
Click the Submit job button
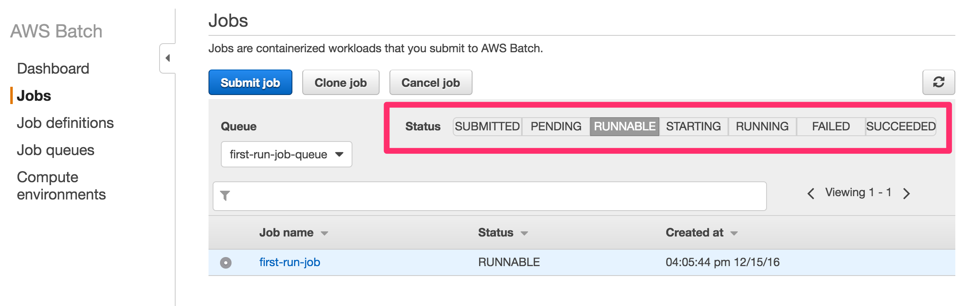(250, 82)
